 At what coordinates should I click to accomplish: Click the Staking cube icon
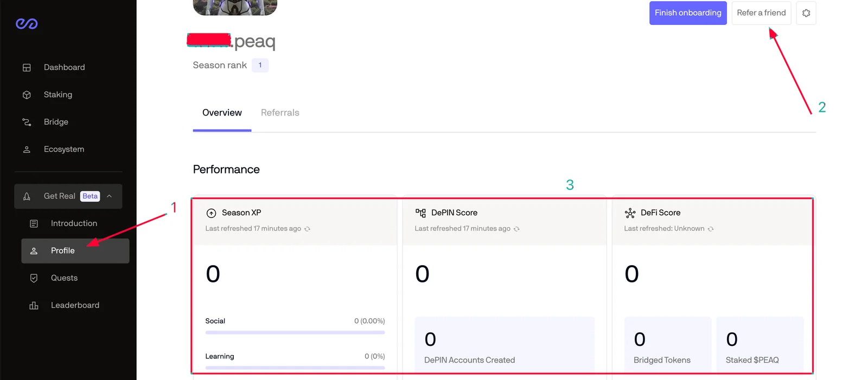tap(27, 95)
